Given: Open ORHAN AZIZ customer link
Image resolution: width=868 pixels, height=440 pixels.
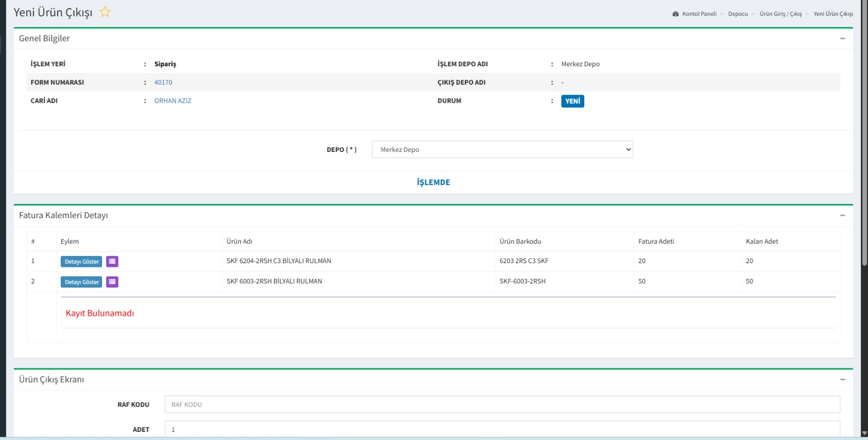Looking at the screenshot, I should [x=173, y=101].
